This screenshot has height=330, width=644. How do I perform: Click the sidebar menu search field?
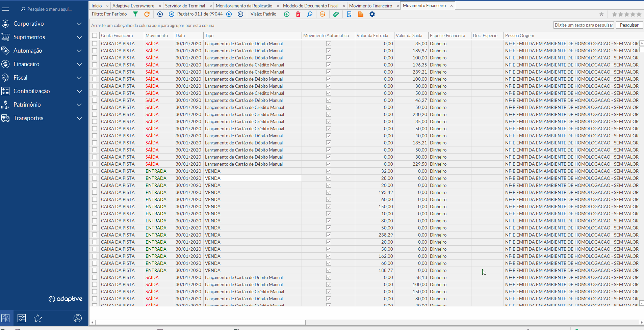(x=49, y=9)
